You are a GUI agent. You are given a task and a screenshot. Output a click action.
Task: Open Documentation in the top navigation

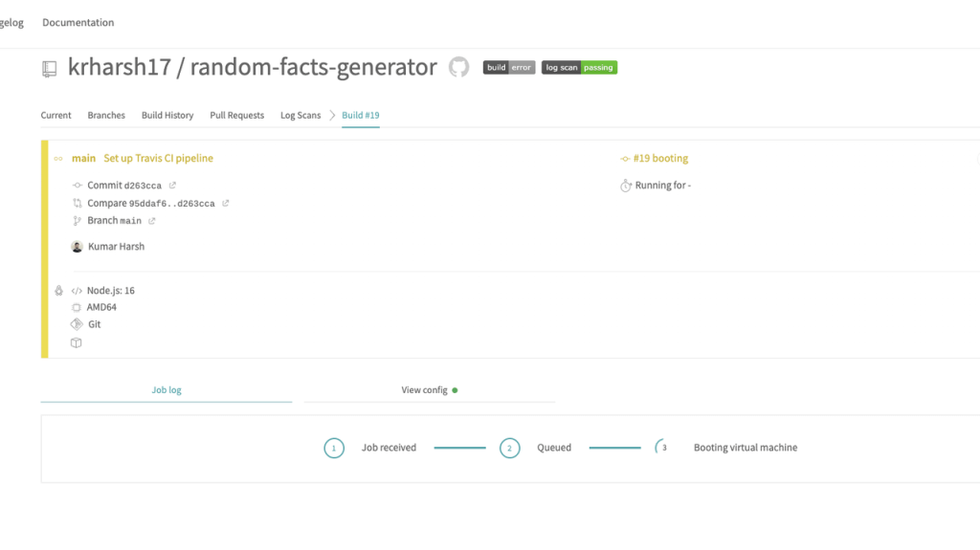(78, 23)
